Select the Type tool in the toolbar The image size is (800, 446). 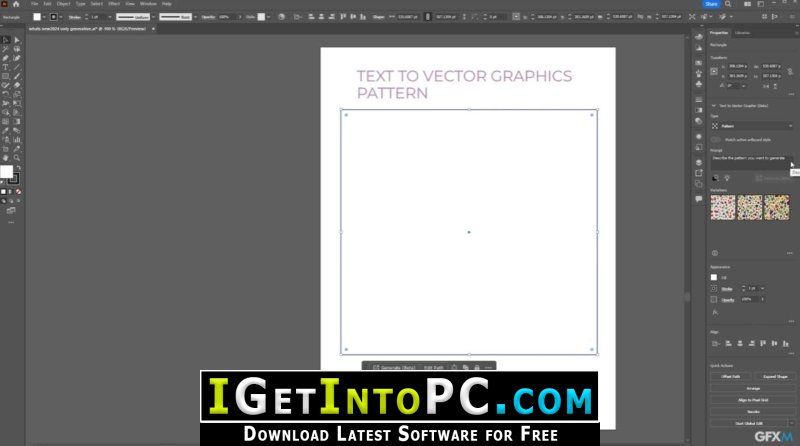6,67
